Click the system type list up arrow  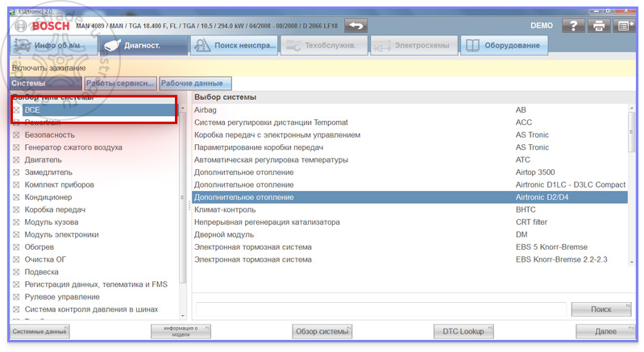(x=183, y=109)
